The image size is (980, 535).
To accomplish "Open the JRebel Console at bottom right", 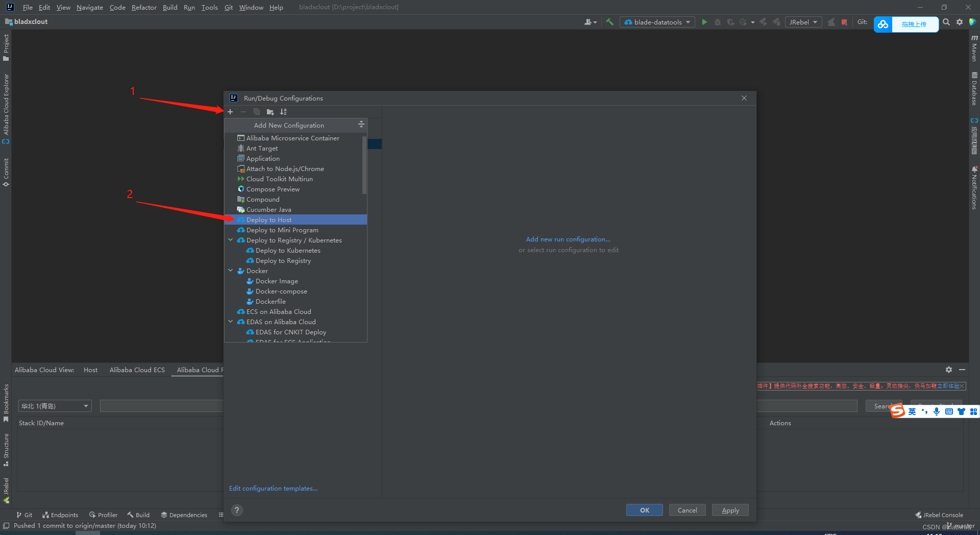I will (x=939, y=515).
